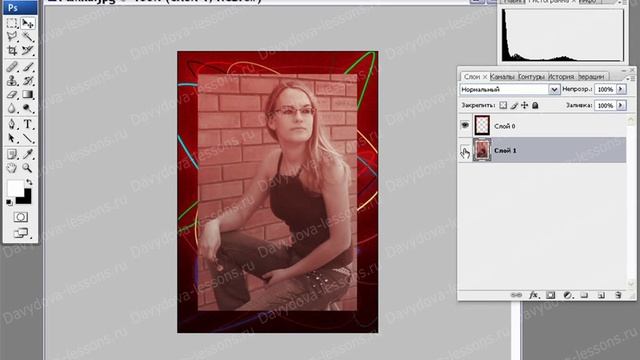
Task: Minimize the Layers panel group
Action: tap(624, 70)
